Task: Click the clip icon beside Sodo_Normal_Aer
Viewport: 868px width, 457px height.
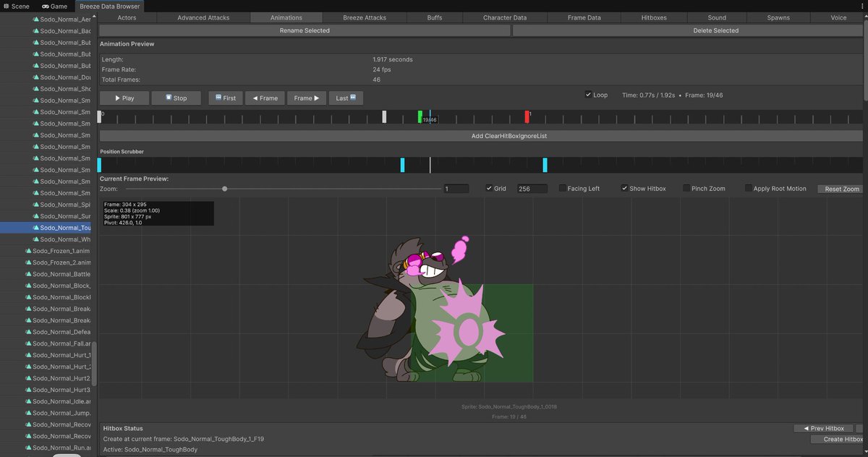Action: tap(36, 19)
